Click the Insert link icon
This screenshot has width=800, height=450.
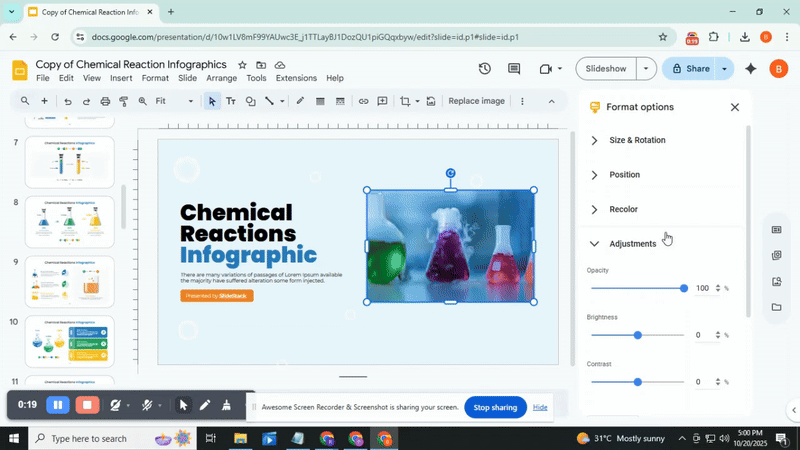point(363,101)
